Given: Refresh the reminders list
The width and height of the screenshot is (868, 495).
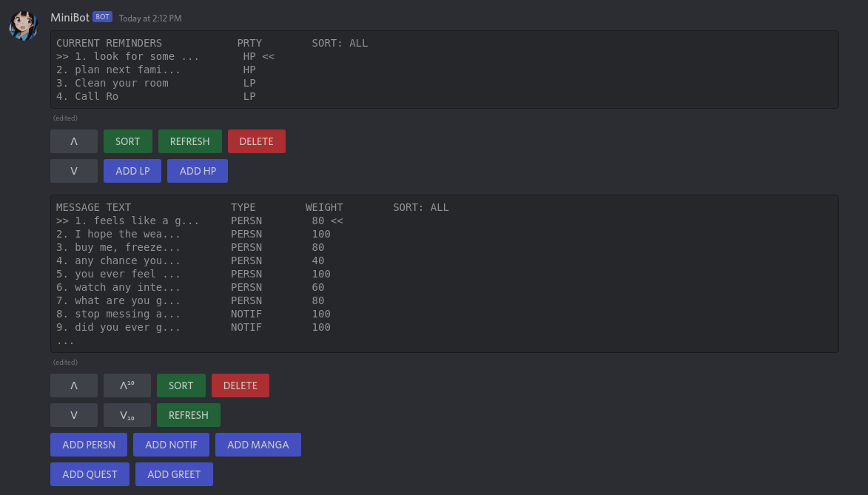Looking at the screenshot, I should pyautogui.click(x=189, y=141).
